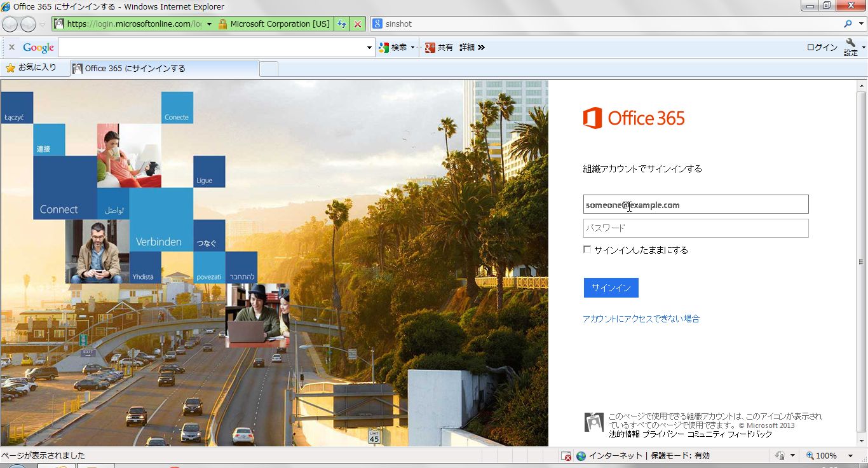Check the サインインしたままにする checkbox
Image resolution: width=868 pixels, height=468 pixels.
[x=587, y=250]
